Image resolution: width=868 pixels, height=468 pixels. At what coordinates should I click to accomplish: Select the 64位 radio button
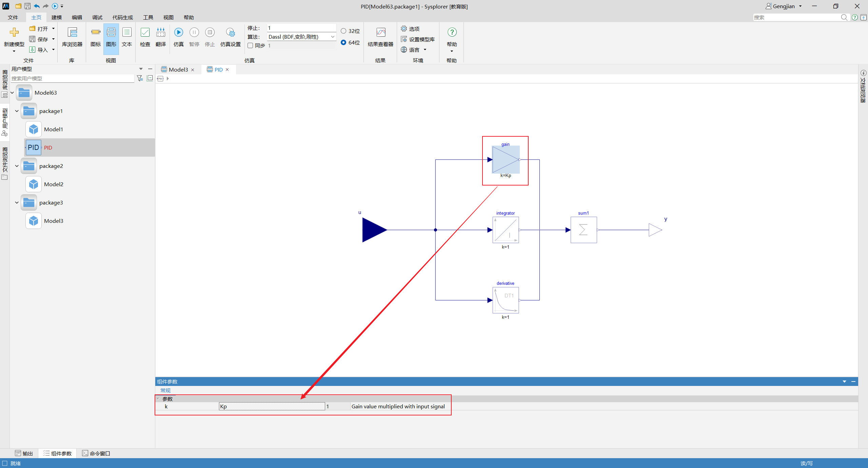tap(343, 43)
